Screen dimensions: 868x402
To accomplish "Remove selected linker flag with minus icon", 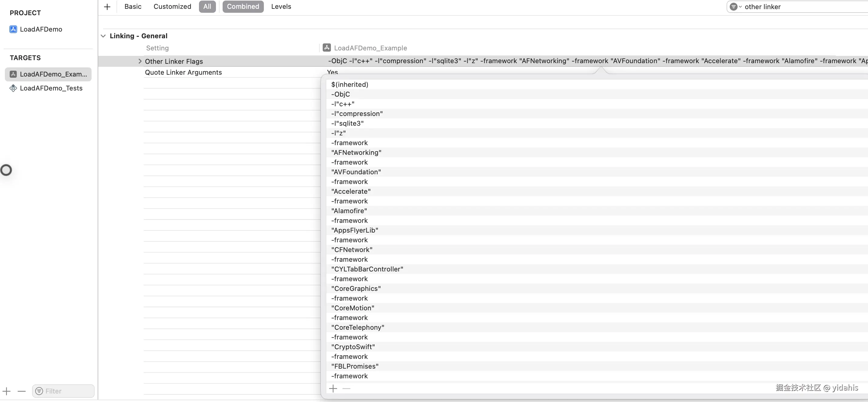I will click(346, 389).
